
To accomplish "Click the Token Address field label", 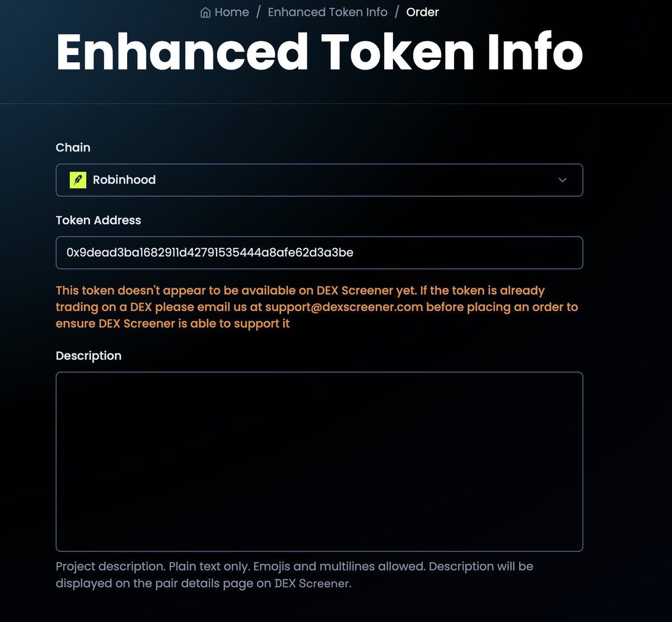I will (x=98, y=220).
